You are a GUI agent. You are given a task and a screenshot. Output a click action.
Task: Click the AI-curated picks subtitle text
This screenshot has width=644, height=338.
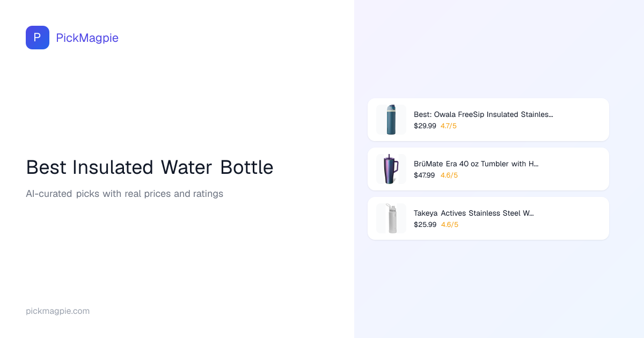125,194
